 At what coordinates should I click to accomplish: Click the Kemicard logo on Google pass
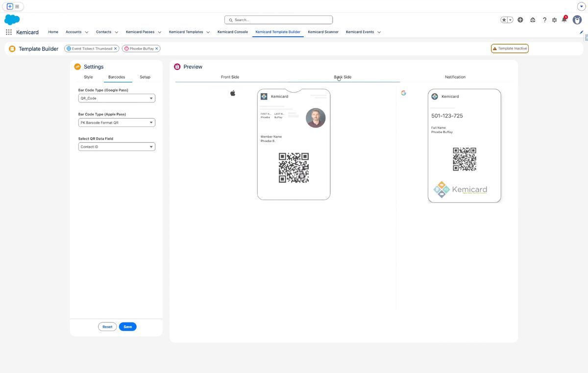[x=435, y=97]
